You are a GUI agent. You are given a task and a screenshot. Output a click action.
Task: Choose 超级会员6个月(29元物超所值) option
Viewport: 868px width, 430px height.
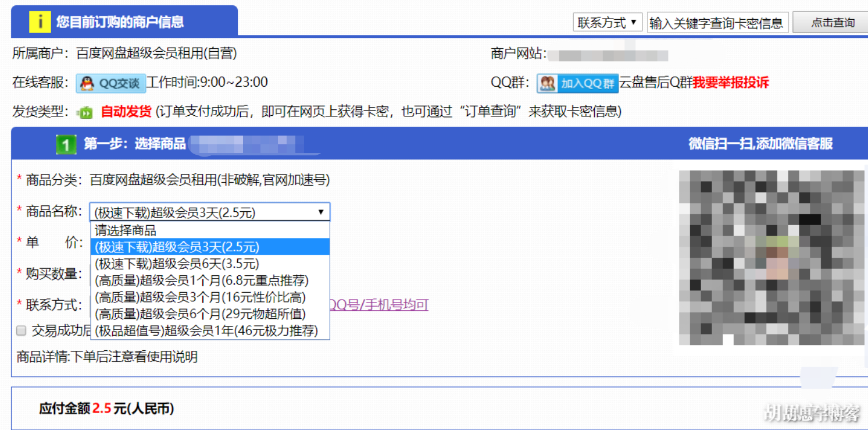tap(210, 314)
